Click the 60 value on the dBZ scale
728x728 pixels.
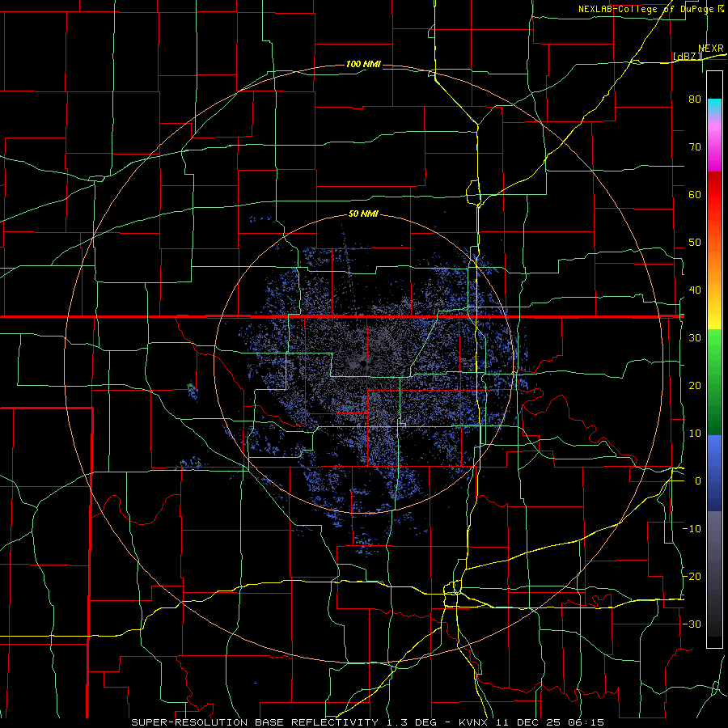coord(695,194)
